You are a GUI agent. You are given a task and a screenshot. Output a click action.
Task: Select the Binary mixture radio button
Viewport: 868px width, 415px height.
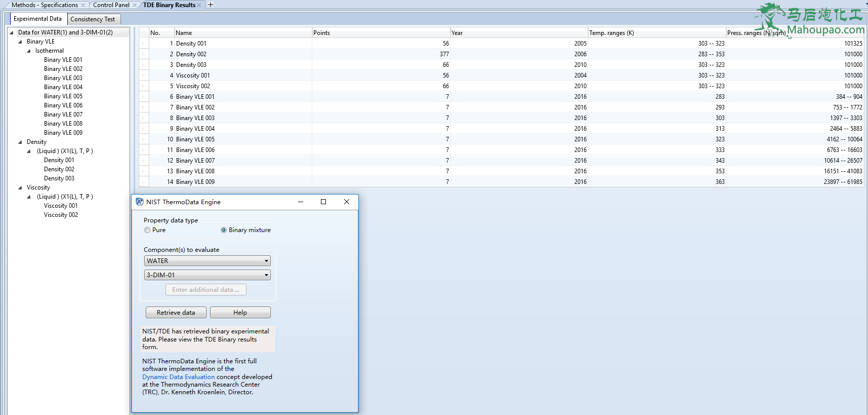(224, 230)
